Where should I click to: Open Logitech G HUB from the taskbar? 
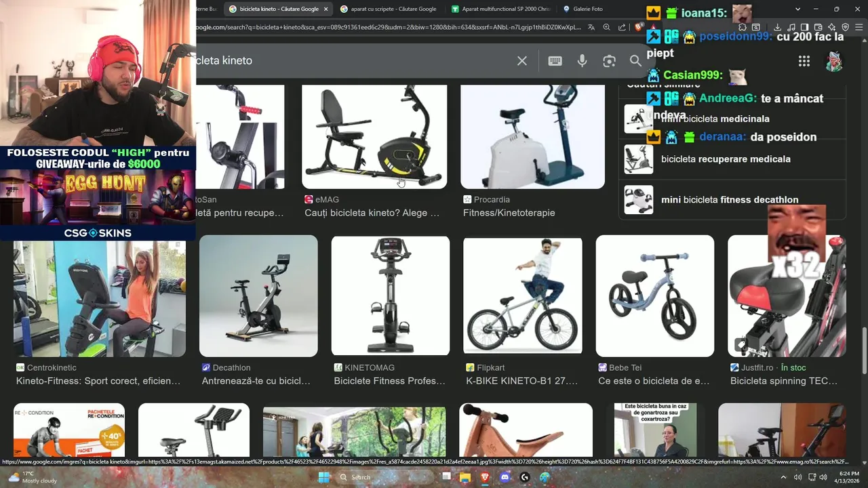tap(525, 477)
